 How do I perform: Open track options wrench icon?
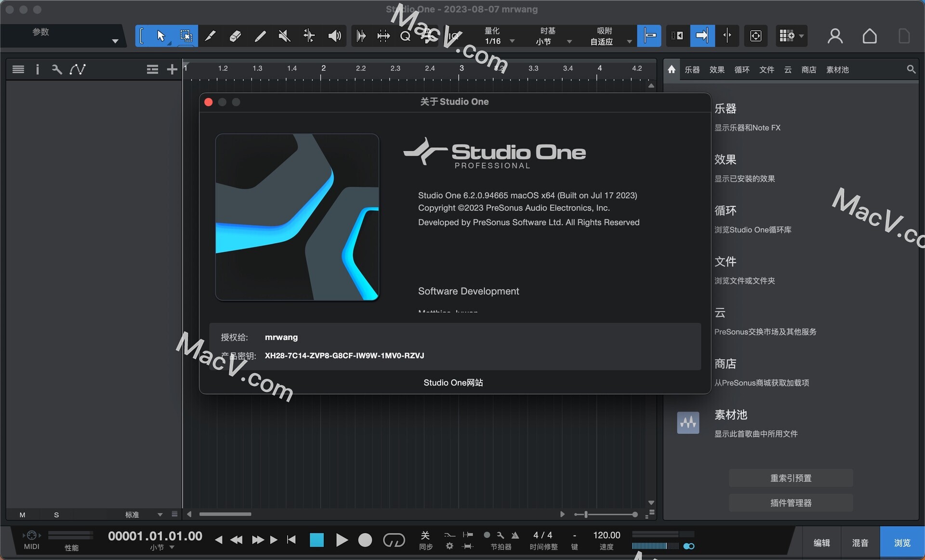coord(57,69)
